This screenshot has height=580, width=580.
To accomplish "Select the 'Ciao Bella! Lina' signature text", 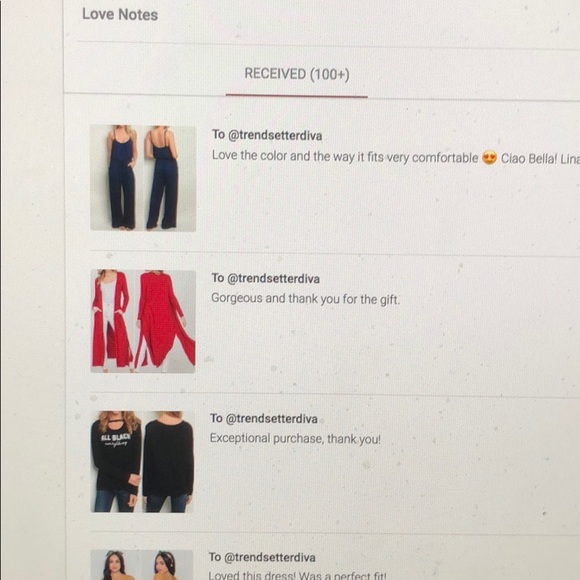I will point(540,159).
